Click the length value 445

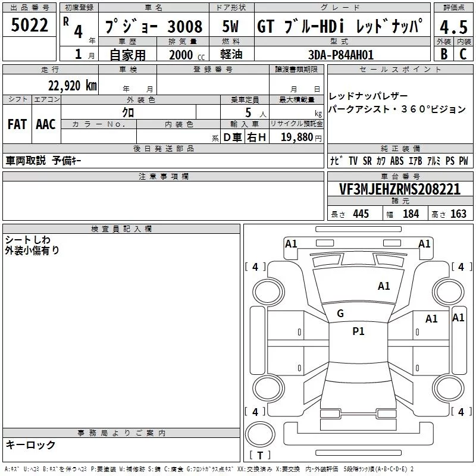[361, 214]
